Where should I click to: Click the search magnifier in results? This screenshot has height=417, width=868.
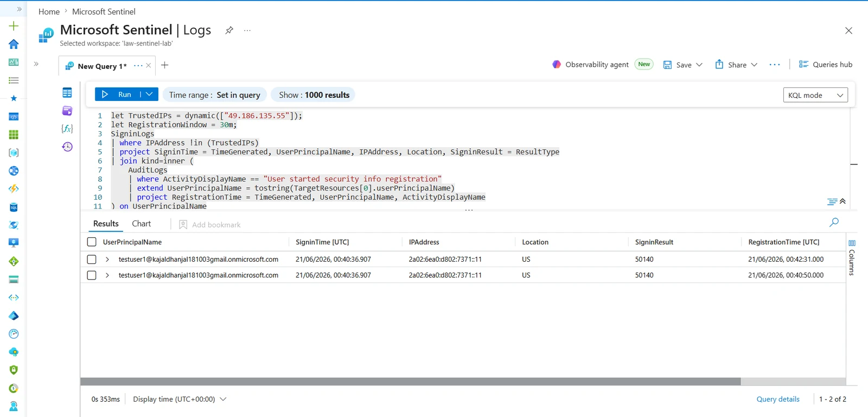point(834,222)
